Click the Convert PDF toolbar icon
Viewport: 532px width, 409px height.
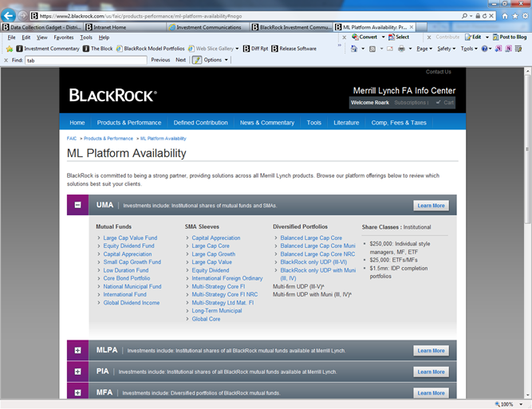(355, 37)
